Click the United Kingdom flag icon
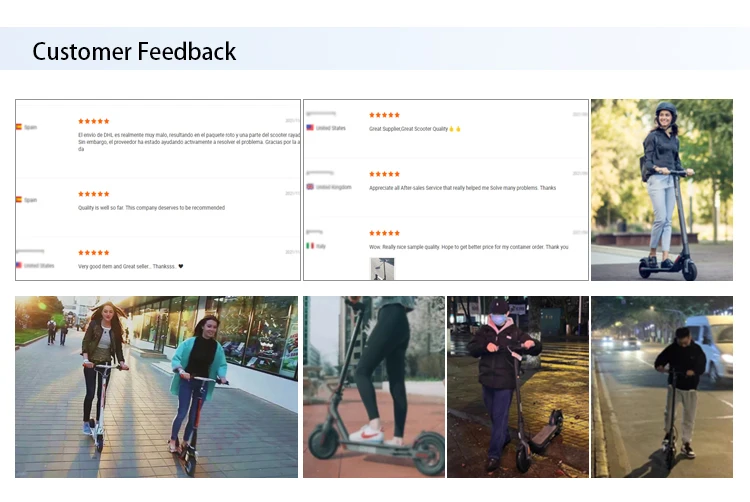The width and height of the screenshot is (750, 502). (310, 187)
